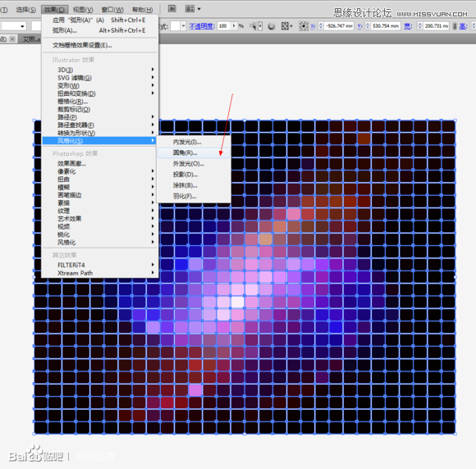Image resolution: width=476 pixels, height=469 pixels.
Task: Click the Recolor Artwork icon in control bar
Action: pyautogui.click(x=271, y=26)
